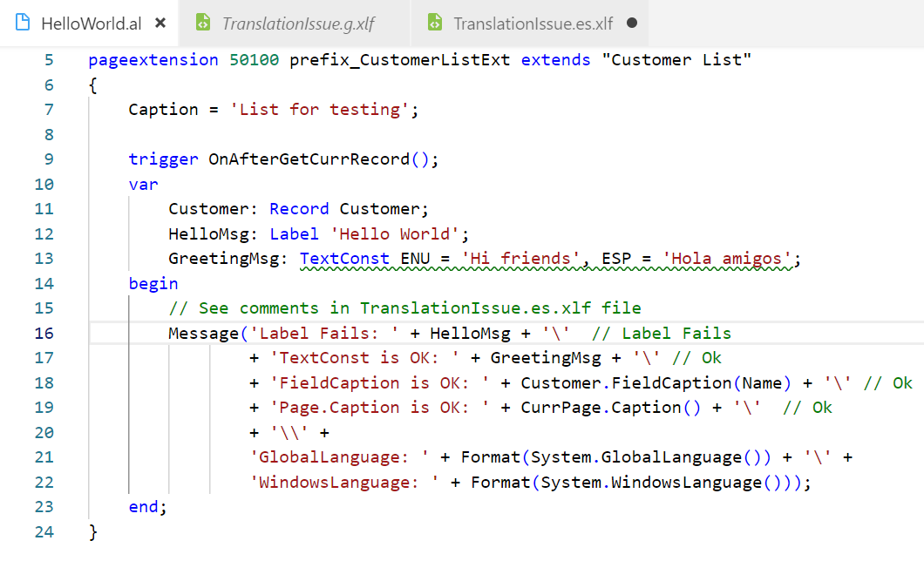Click the closing brace on line 24
The height and width of the screenshot is (561, 924).
point(93,532)
